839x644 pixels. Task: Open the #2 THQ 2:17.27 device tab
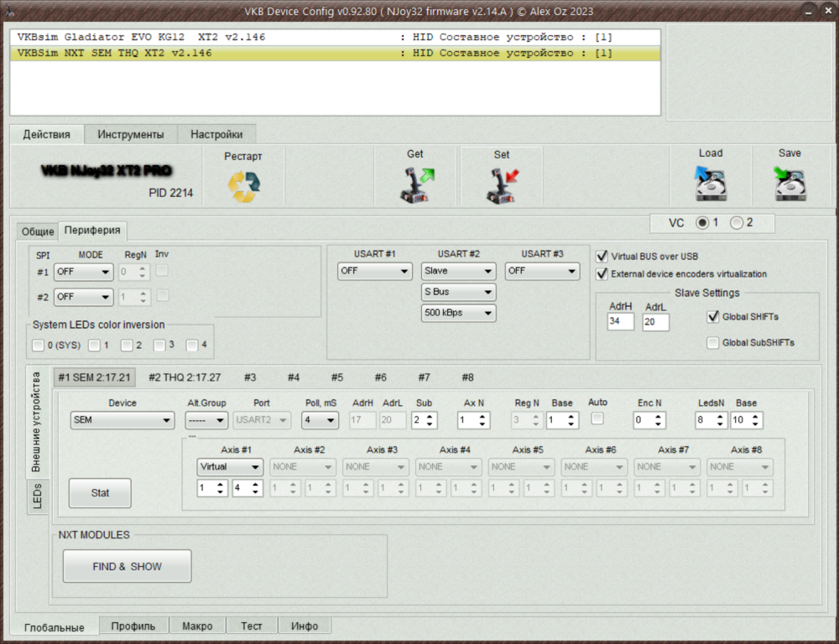coord(185,377)
